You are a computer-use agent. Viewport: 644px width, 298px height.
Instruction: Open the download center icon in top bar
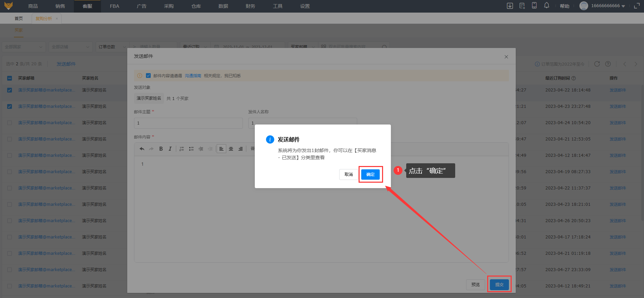pyautogui.click(x=510, y=6)
